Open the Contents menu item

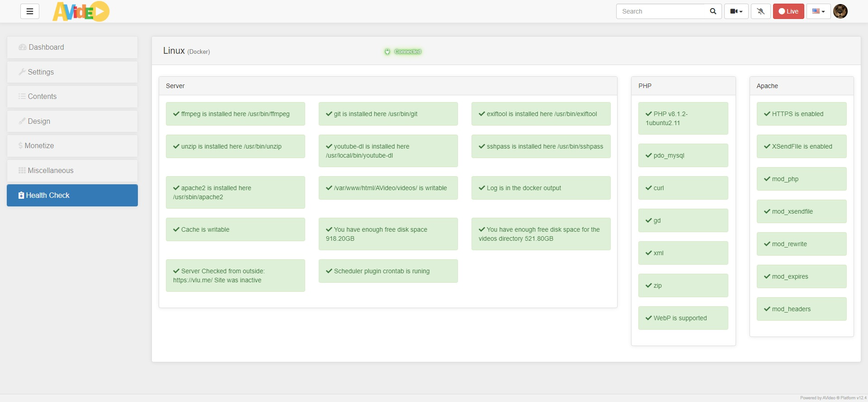[x=72, y=97]
